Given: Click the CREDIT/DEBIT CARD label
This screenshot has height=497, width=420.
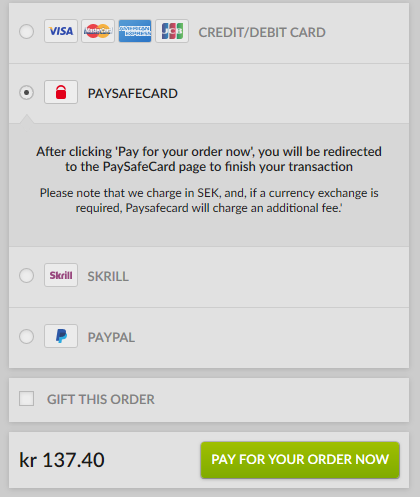Looking at the screenshot, I should point(262,32).
